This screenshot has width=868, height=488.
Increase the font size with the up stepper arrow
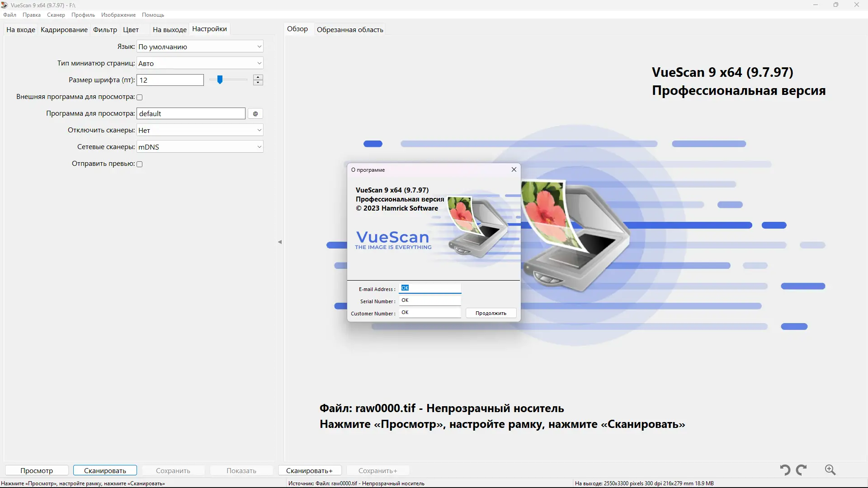(258, 77)
